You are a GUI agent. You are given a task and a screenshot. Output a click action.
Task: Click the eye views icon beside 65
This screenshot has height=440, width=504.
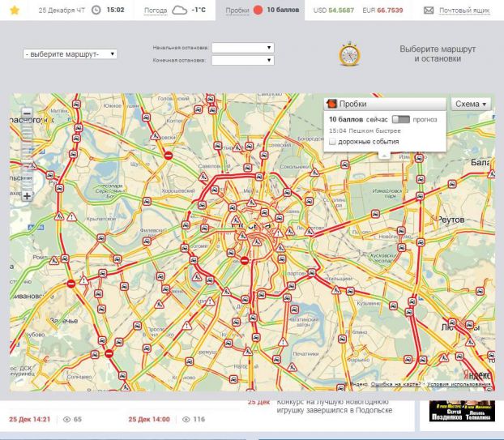66,419
